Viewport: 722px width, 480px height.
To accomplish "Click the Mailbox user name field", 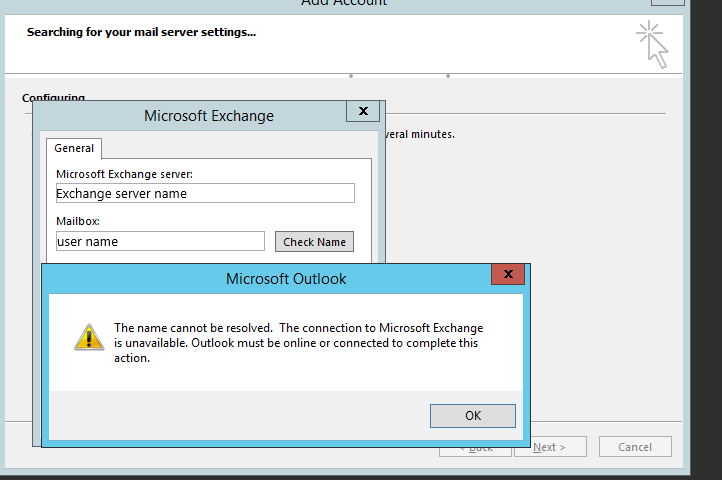I will coord(160,241).
